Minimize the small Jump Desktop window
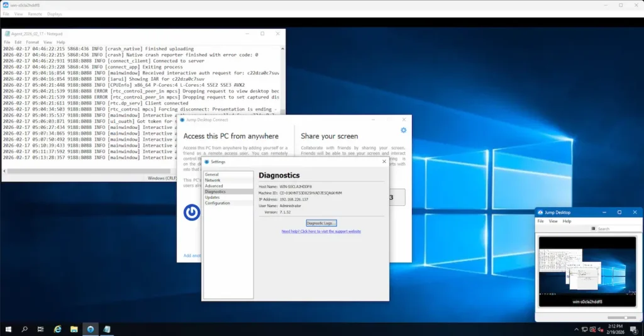644x336 pixels. coord(604,213)
